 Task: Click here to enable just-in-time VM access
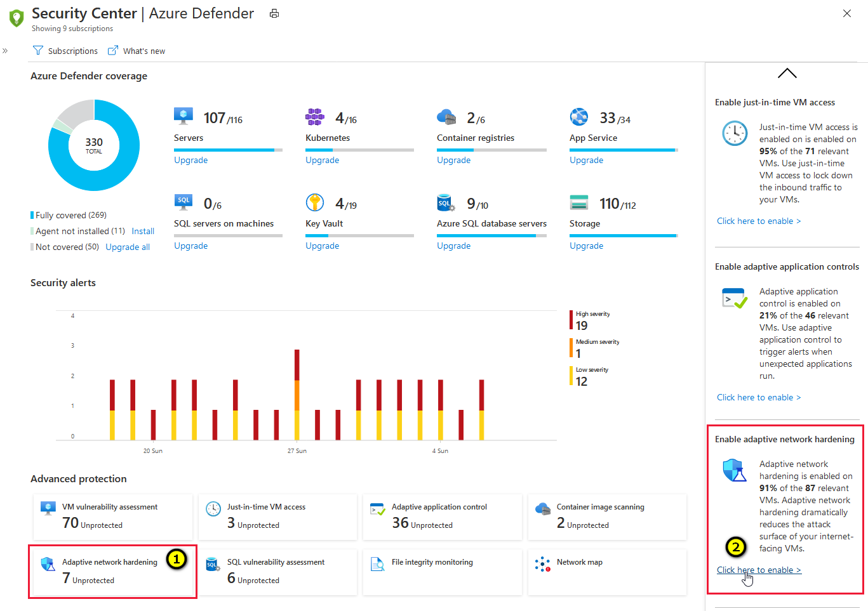[x=759, y=221]
